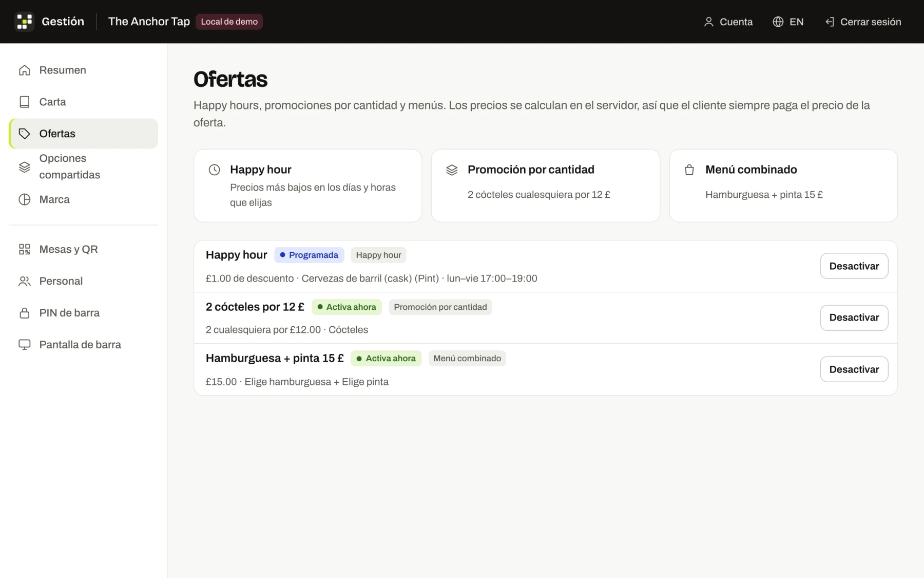
Task: Open the Resumen section
Action: pyautogui.click(x=83, y=70)
